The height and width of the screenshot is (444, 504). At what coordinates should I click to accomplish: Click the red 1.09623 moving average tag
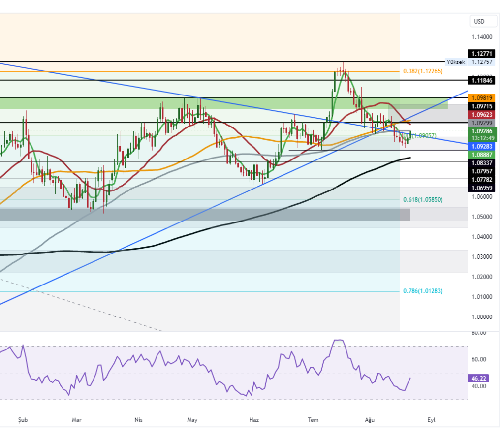[481, 115]
